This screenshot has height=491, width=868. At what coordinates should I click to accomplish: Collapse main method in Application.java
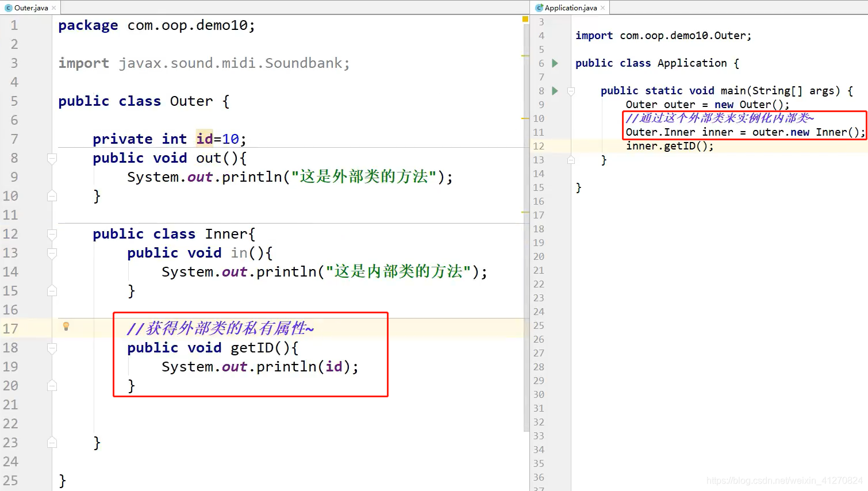[x=571, y=91]
